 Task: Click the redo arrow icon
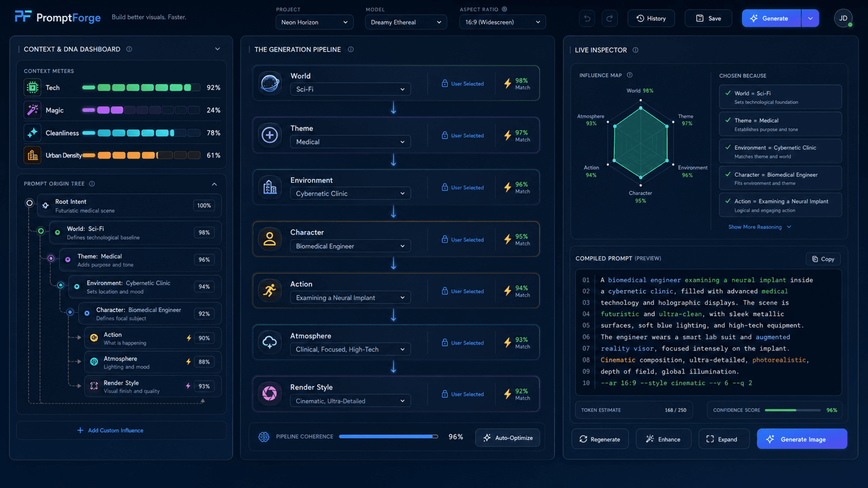609,18
